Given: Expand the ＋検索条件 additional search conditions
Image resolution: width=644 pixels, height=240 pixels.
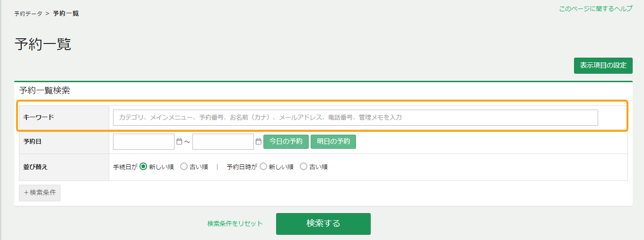Looking at the screenshot, I should (x=40, y=193).
